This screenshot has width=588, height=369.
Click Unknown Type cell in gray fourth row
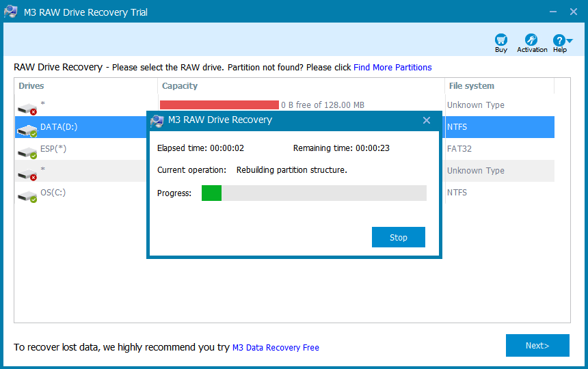[475, 170]
